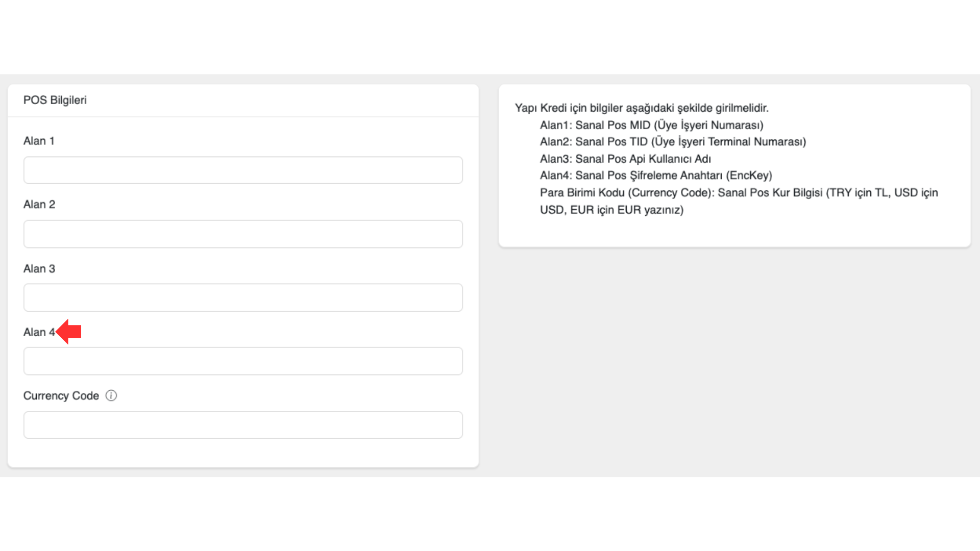Click the Alan 1 field label

tap(39, 141)
